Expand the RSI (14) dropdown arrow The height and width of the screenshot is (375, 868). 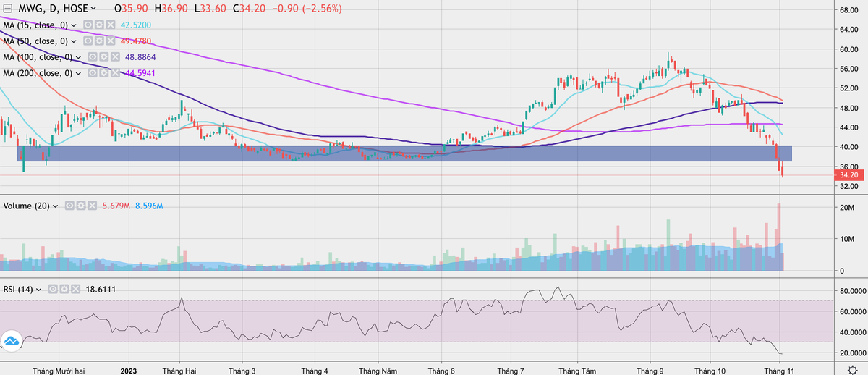[x=39, y=290]
